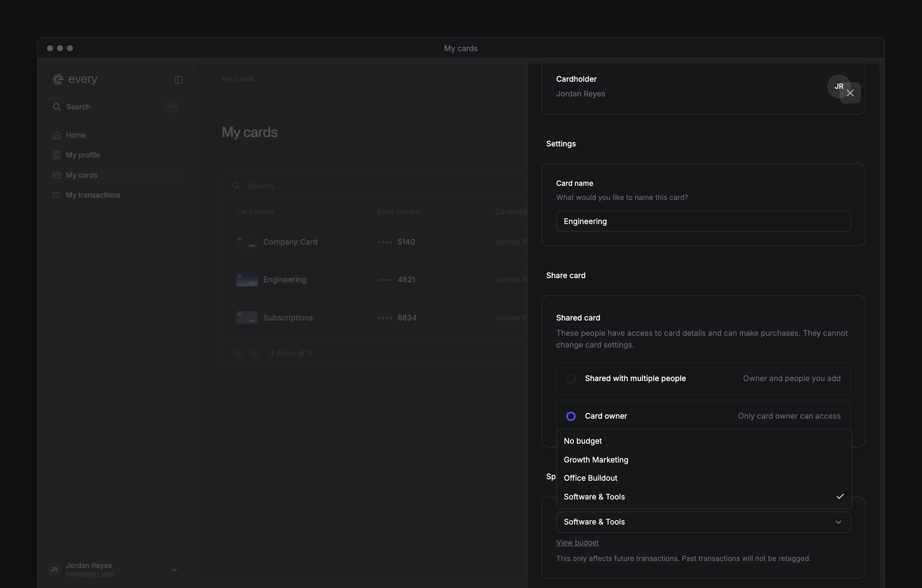Screen dimensions: 922x588
Task: Click the sidebar Search box
Action: 115,107
